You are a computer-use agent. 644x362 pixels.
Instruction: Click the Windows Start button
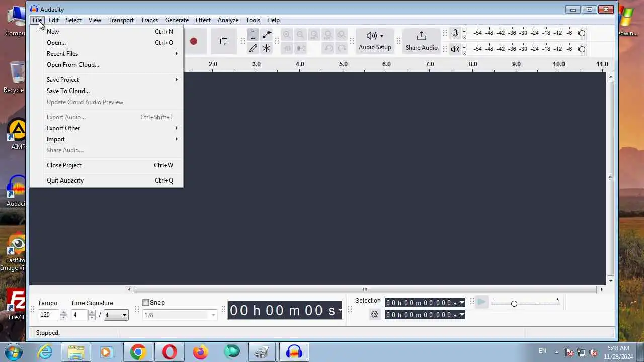point(13,352)
